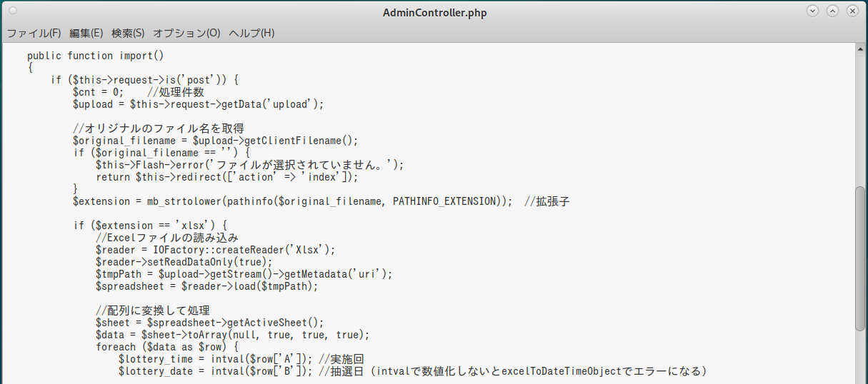
Task: Maximize the AdminController.php window
Action: 832,11
